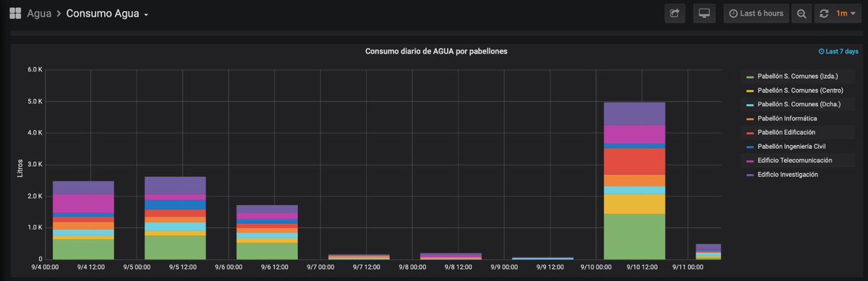This screenshot has height=281, width=868.
Task: Click orange swatch of Pabellón Informática
Action: click(x=750, y=119)
